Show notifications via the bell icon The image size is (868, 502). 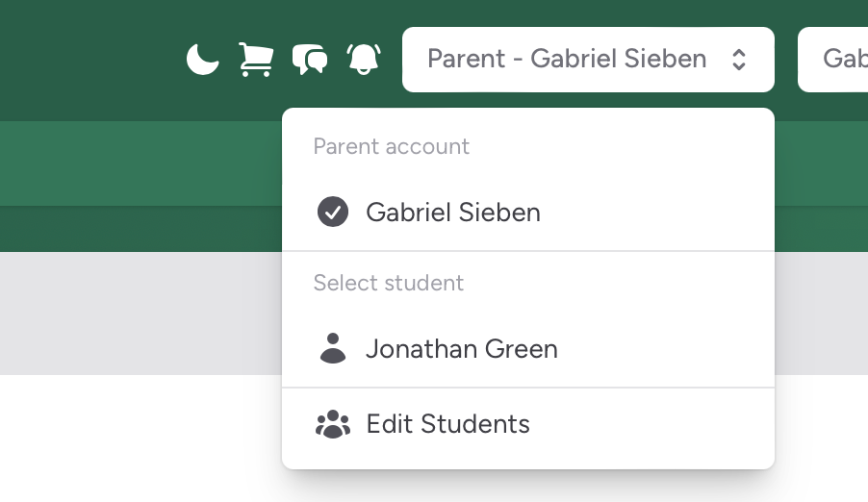(x=364, y=60)
